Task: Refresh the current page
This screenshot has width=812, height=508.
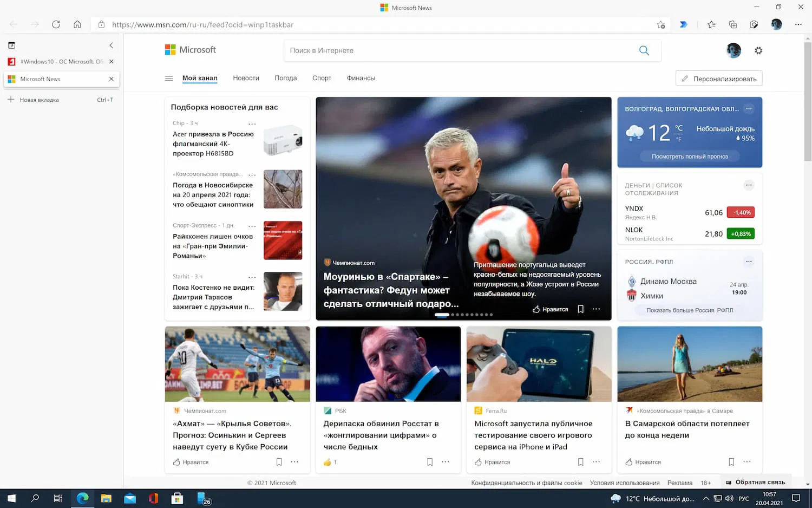Action: (56, 24)
